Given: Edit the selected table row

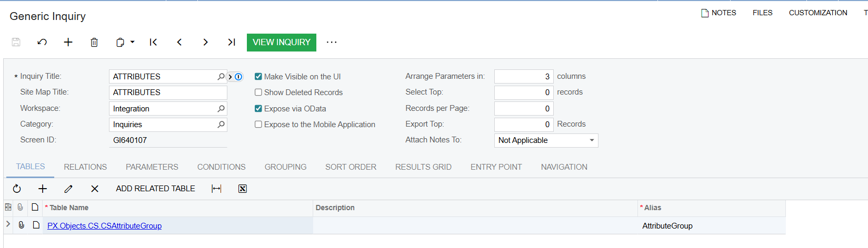Looking at the screenshot, I should pos(68,189).
